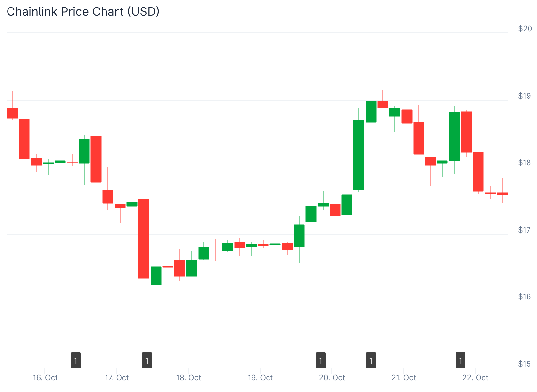Select the "22. Oct" date axis label

(x=475, y=378)
